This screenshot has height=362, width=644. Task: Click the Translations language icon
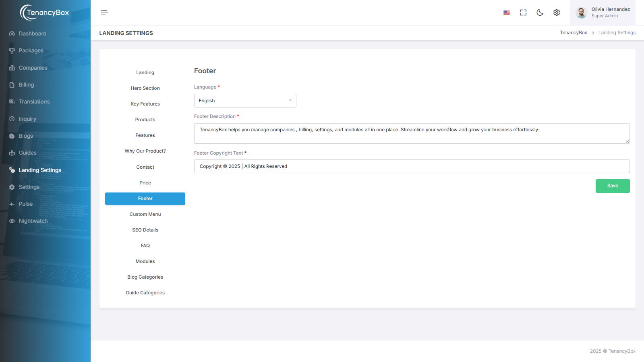12,102
